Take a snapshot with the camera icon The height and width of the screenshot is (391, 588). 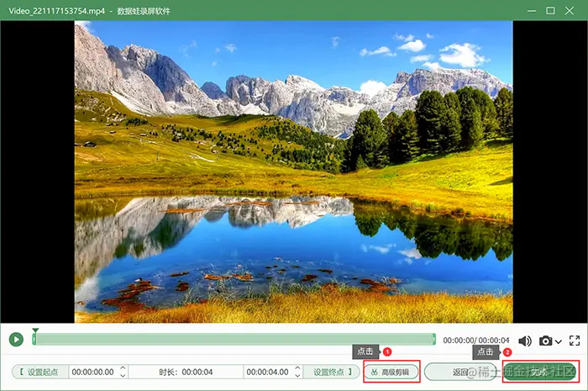click(546, 341)
